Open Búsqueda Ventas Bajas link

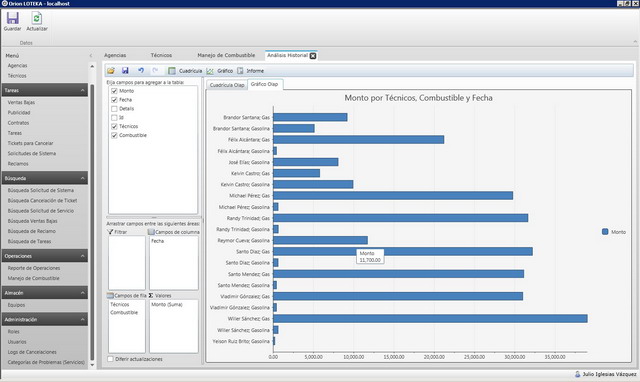point(33,221)
